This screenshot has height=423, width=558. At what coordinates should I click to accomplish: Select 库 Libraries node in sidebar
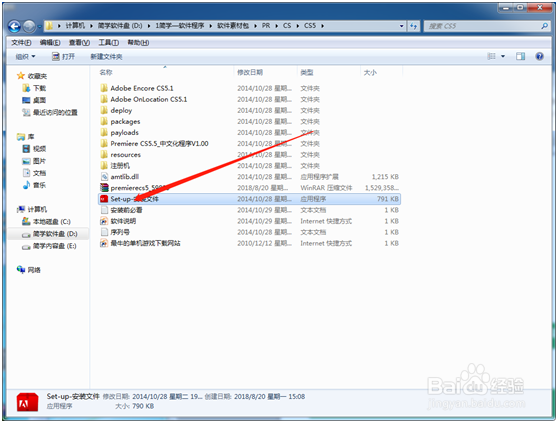[x=31, y=137]
